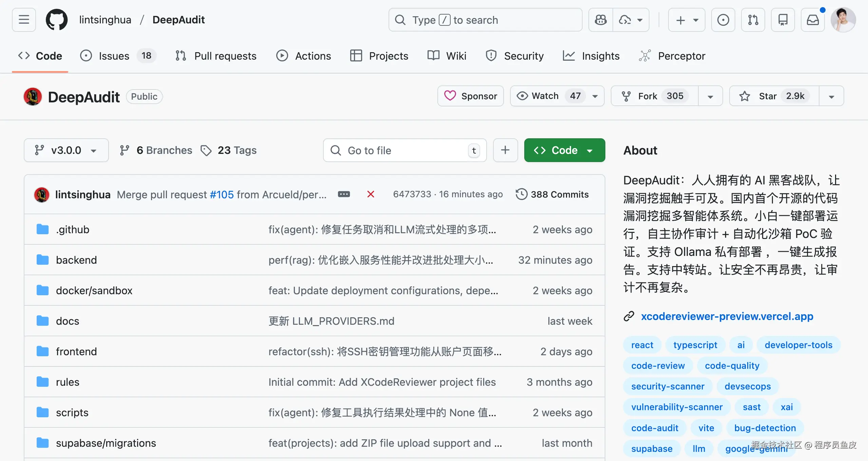Switch to the Issues tab

click(x=114, y=56)
